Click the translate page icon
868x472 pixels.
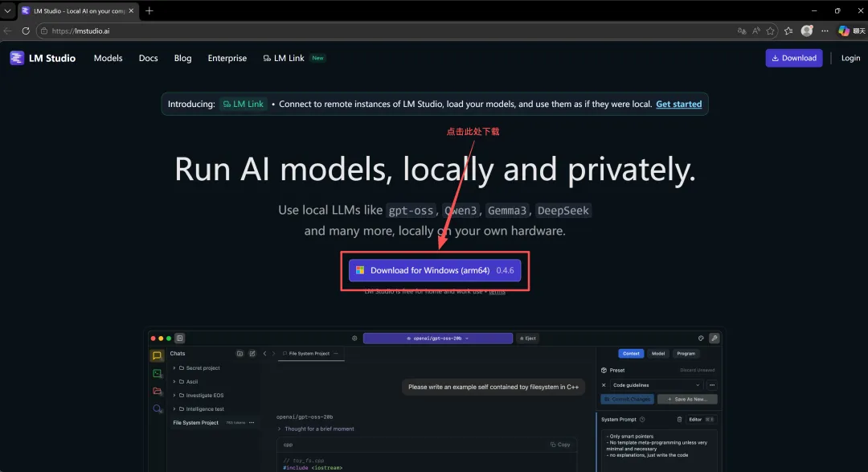click(742, 31)
